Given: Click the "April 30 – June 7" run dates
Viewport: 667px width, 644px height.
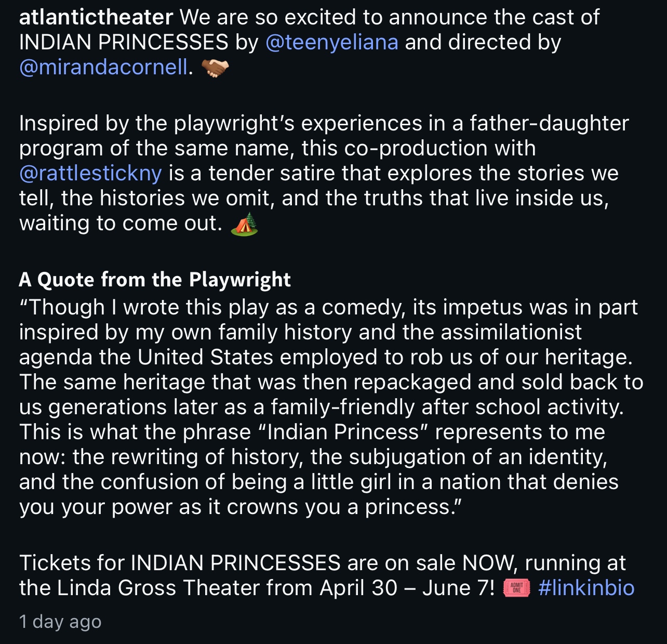Looking at the screenshot, I should point(407,588).
